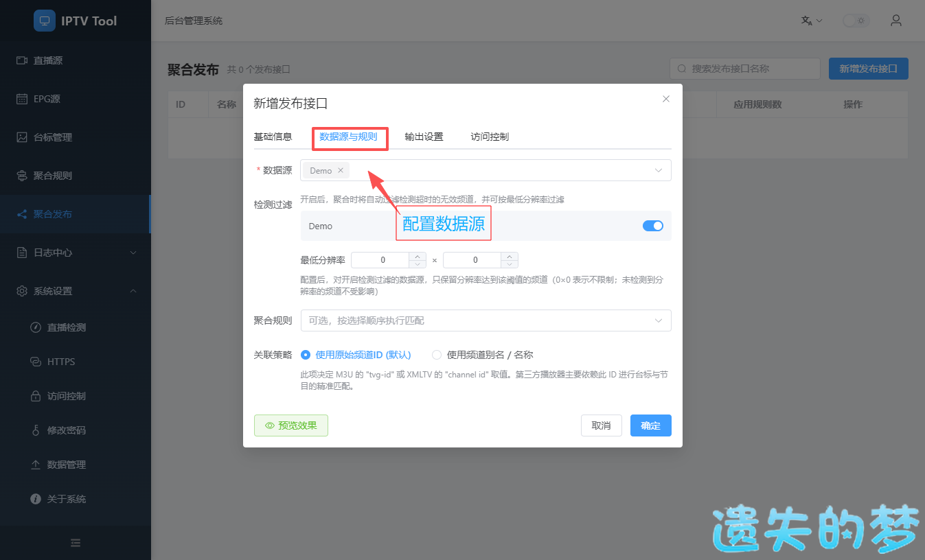Screen dimensions: 925x560
Task: Click the IPTV Tool logo icon
Action: click(x=45, y=21)
